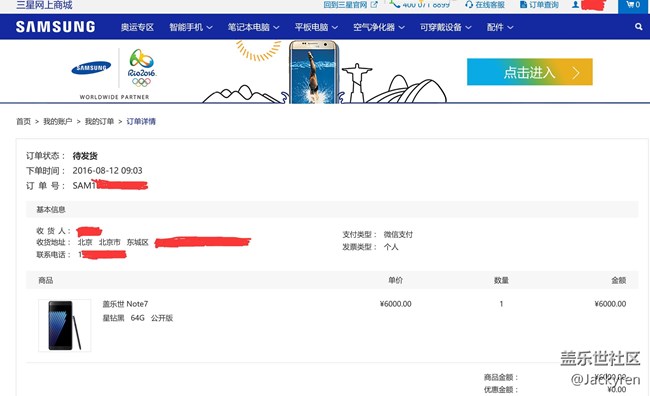
Task: Click the 盖乐世 Note7 product name
Action: (x=125, y=304)
